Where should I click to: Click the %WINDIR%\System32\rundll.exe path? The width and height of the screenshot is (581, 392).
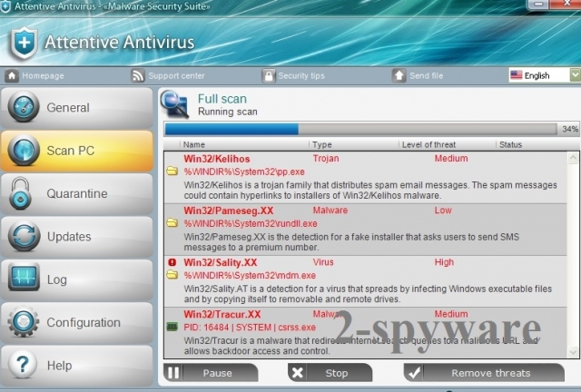coord(251,223)
